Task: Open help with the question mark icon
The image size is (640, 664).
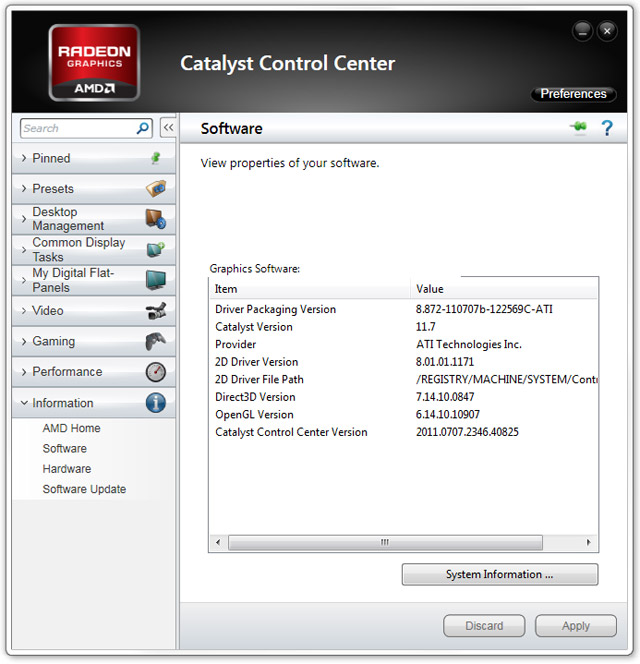Action: coord(607,128)
